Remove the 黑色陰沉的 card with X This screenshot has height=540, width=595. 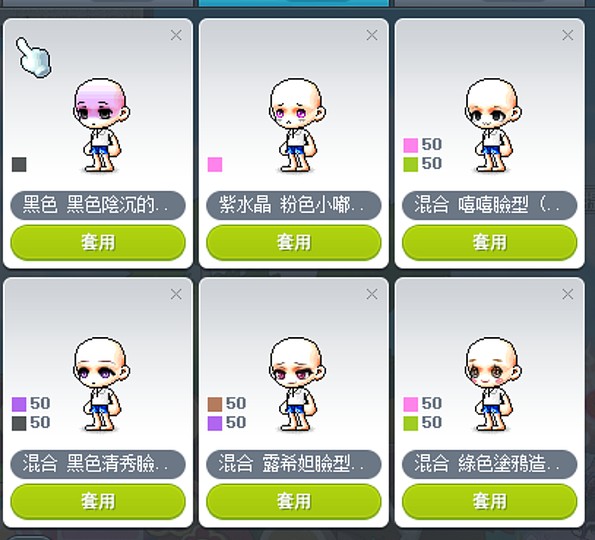pyautogui.click(x=176, y=35)
